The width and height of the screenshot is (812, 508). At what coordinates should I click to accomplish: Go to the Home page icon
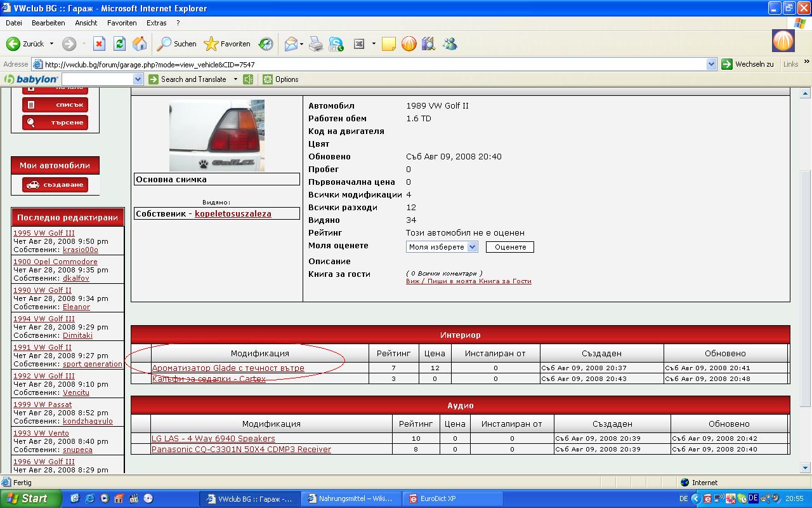[x=140, y=44]
